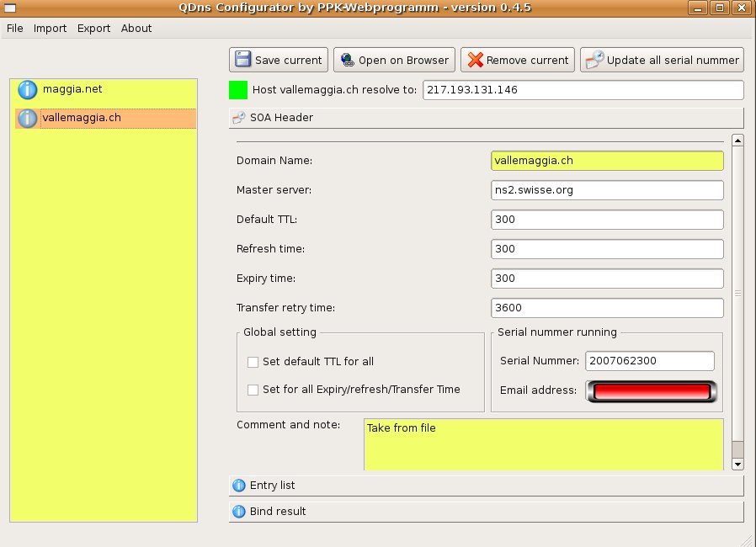Click the Transfer retry time field

pos(608,308)
